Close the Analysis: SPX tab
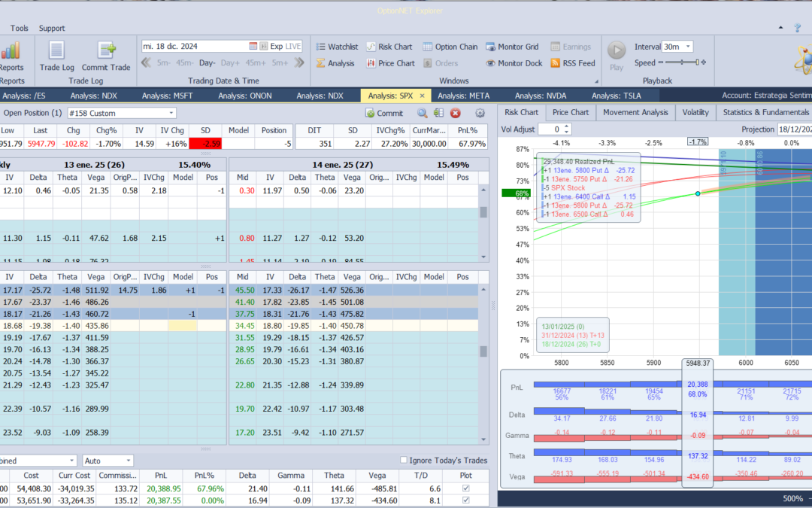The width and height of the screenshot is (812, 508). [422, 96]
